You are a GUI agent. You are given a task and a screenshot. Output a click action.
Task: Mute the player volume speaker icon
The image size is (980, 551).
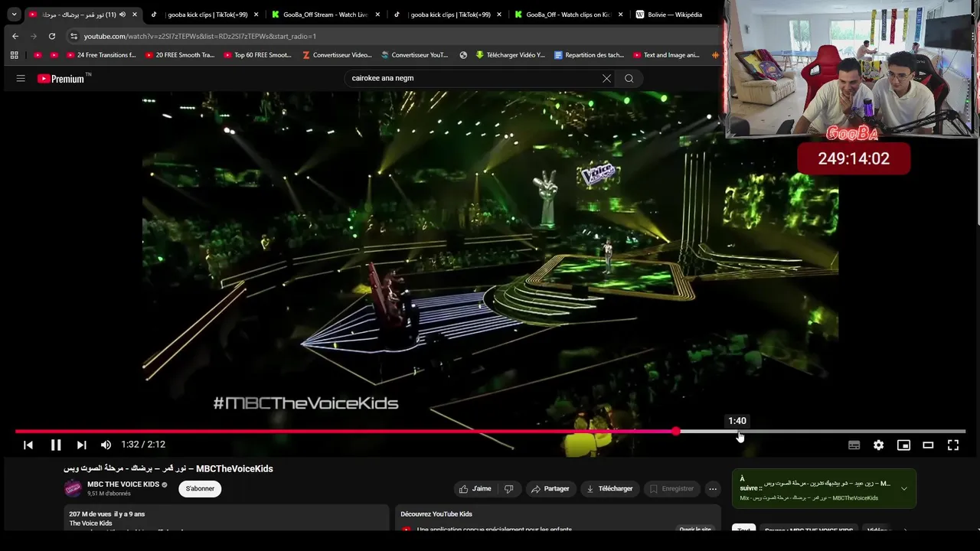point(106,445)
